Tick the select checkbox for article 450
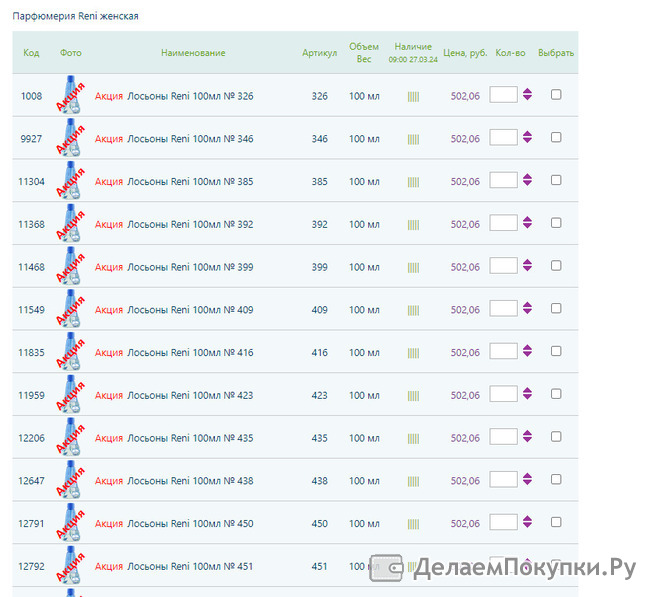 click(556, 522)
